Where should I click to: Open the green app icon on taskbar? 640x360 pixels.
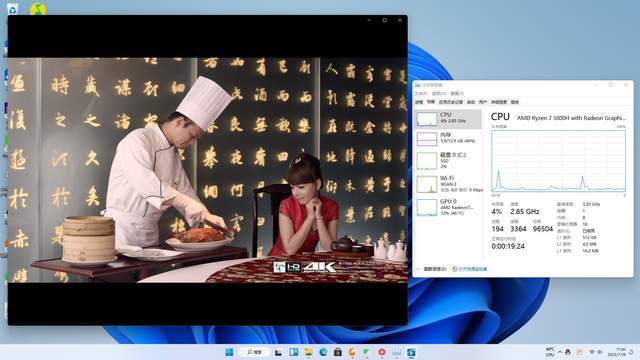coord(367,352)
